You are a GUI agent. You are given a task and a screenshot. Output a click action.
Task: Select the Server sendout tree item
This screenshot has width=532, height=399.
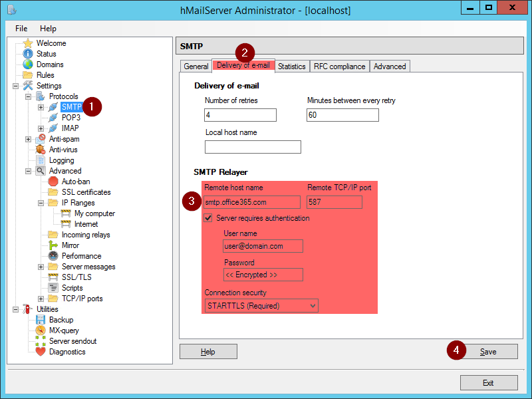[x=72, y=341]
